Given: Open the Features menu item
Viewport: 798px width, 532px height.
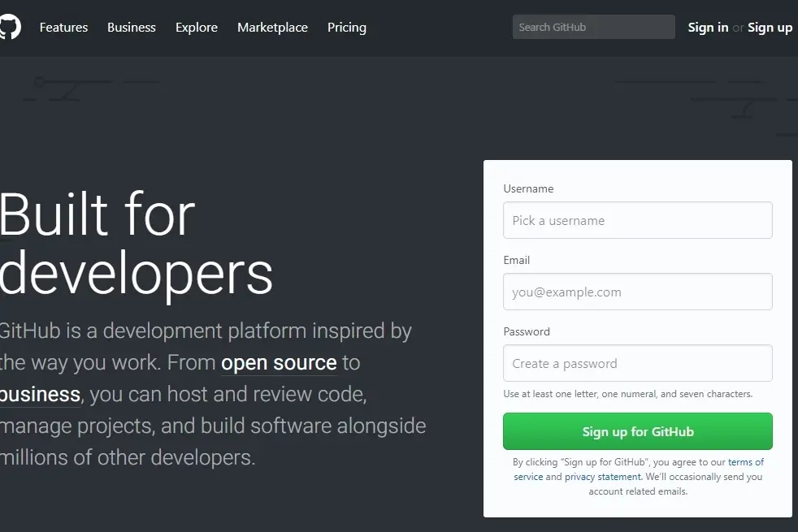Looking at the screenshot, I should coord(63,28).
